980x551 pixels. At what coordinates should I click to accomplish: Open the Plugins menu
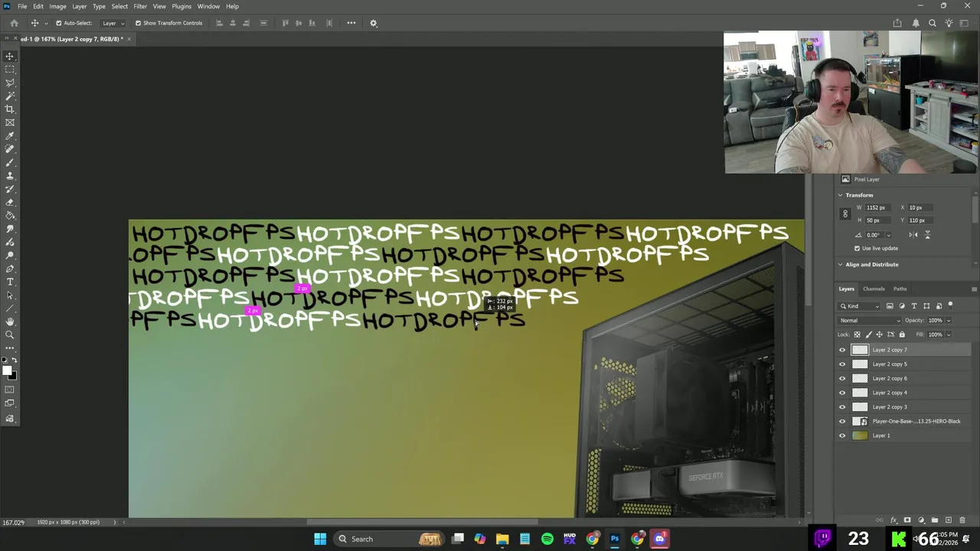tap(181, 6)
